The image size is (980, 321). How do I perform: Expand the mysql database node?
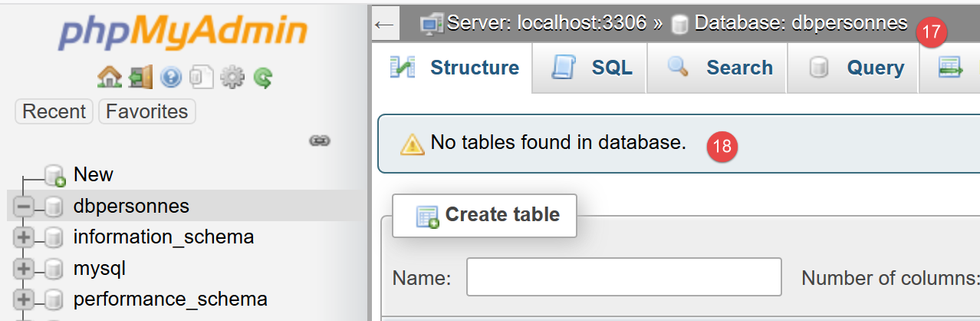23,269
